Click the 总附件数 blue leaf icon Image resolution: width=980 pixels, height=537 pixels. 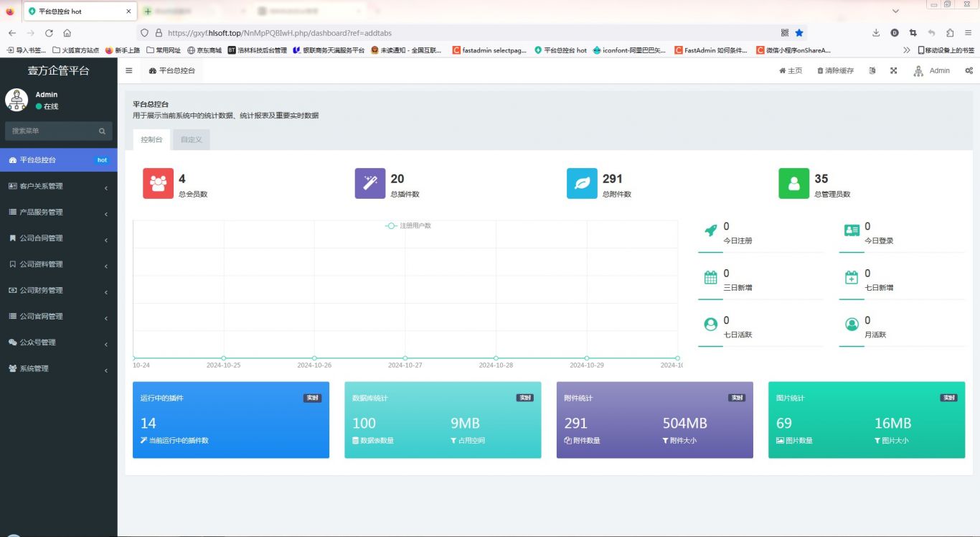point(582,183)
